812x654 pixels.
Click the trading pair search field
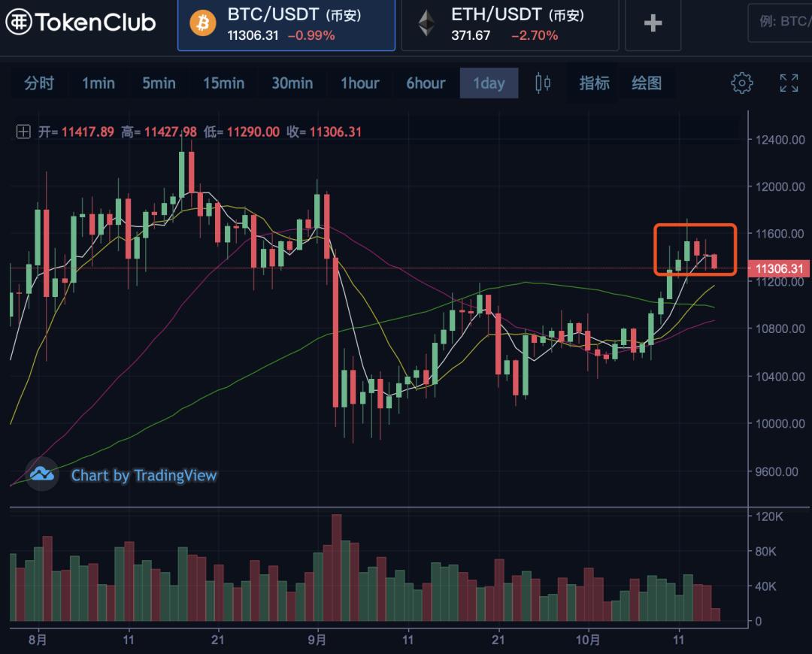pyautogui.click(x=780, y=22)
